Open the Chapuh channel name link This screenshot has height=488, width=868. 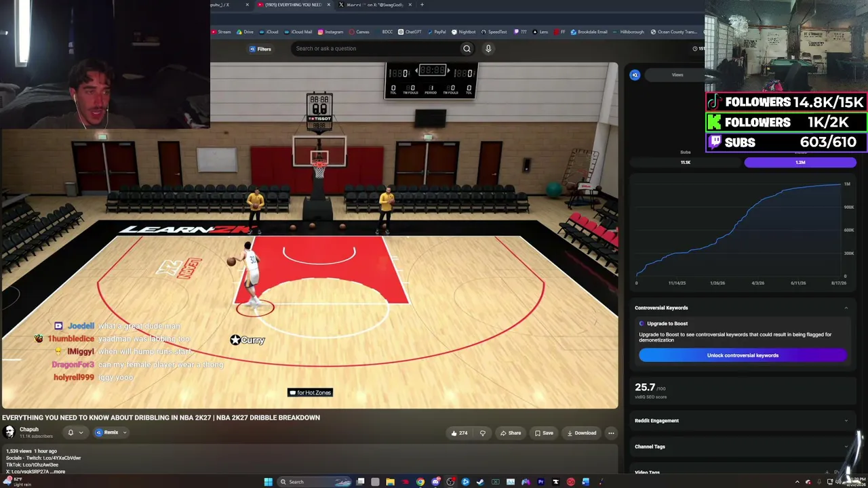click(29, 429)
